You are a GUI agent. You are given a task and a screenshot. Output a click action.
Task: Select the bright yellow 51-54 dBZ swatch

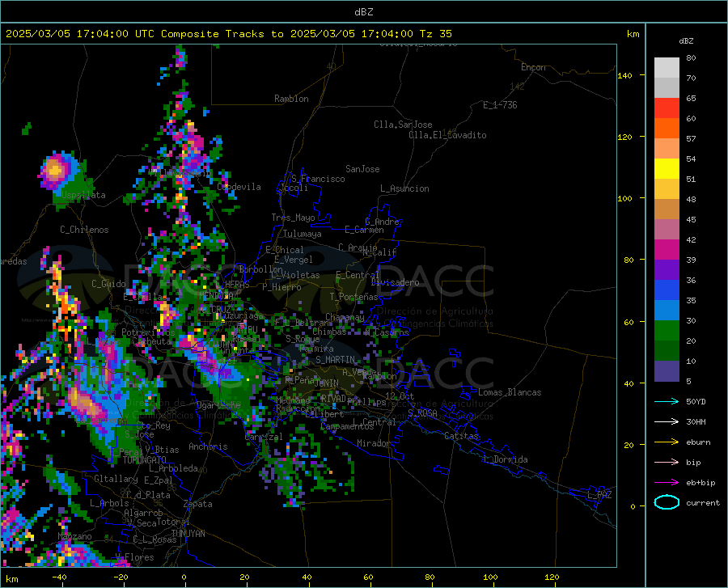[x=667, y=168]
